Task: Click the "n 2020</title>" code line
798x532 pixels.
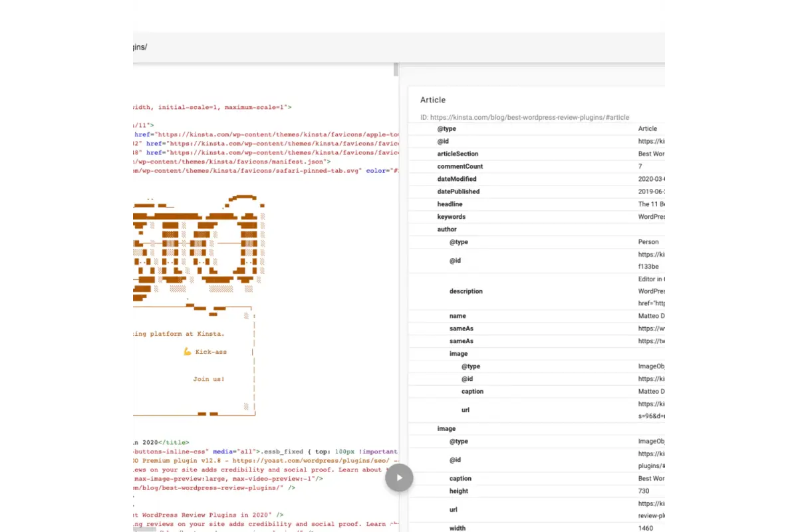Action: click(161, 442)
